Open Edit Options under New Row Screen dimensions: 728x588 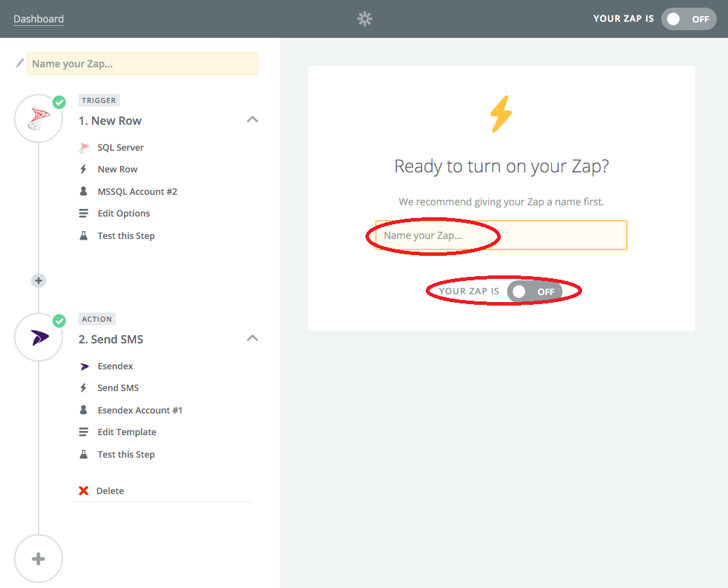pos(123,213)
